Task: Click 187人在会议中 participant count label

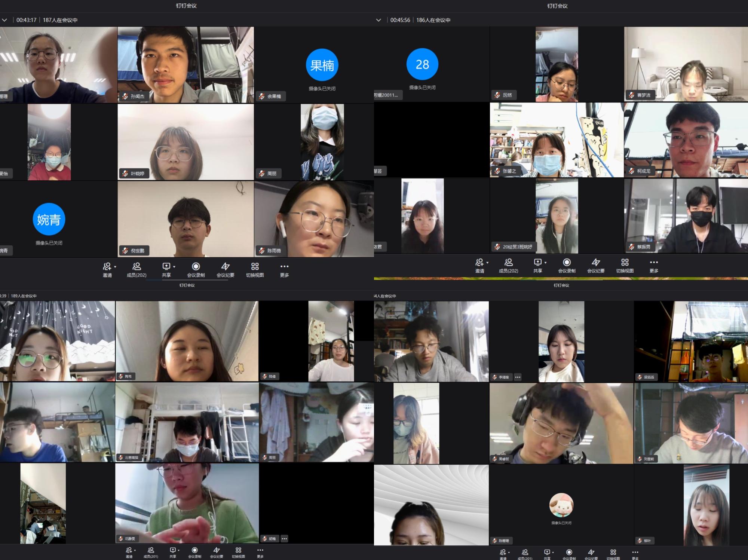Action: (60, 20)
